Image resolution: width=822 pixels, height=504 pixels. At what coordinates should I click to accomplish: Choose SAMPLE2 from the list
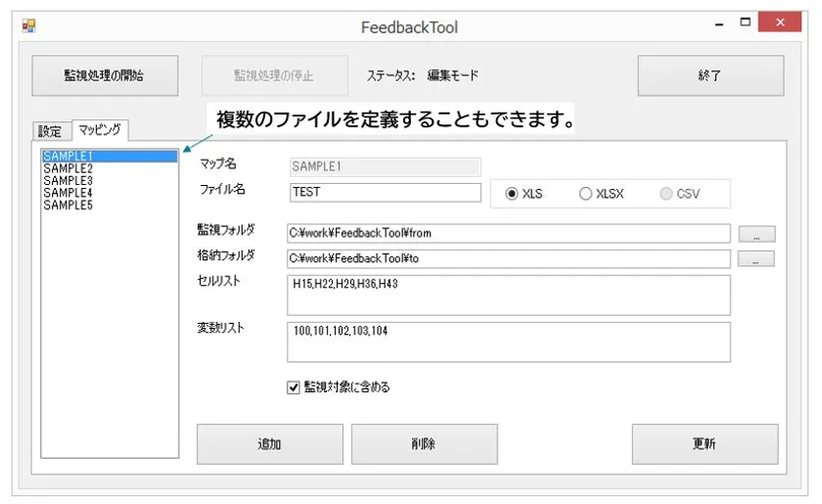68,168
